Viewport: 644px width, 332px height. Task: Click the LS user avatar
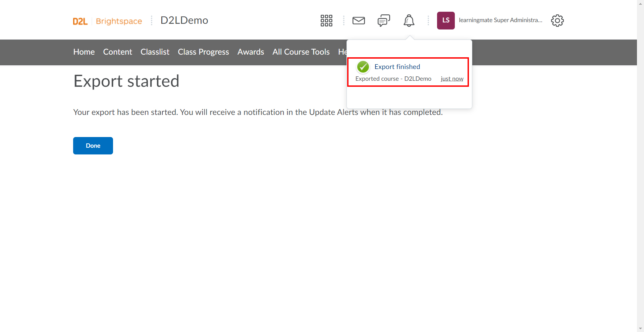click(x=446, y=20)
